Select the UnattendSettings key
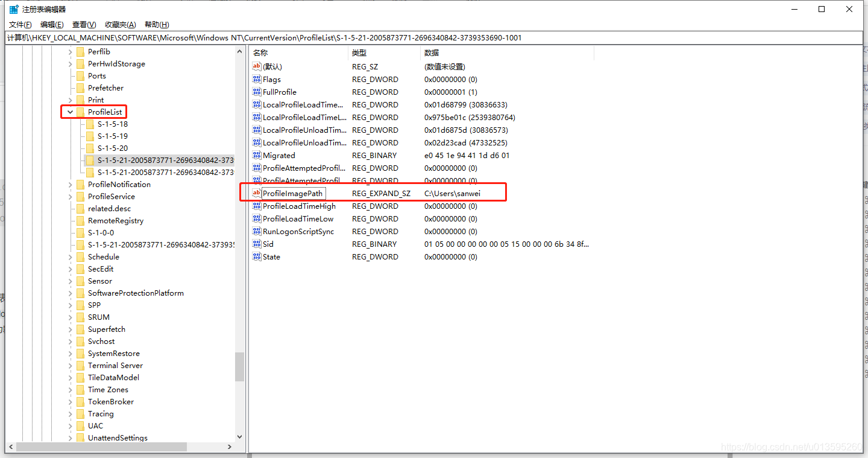 (118, 437)
